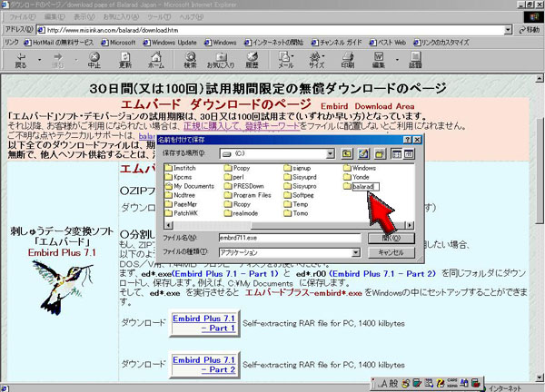
Task: Select the Program Files folder
Action: (248, 195)
